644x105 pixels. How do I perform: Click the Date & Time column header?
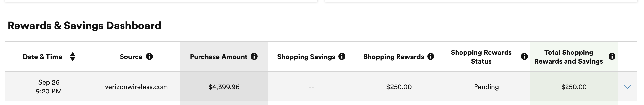42,57
